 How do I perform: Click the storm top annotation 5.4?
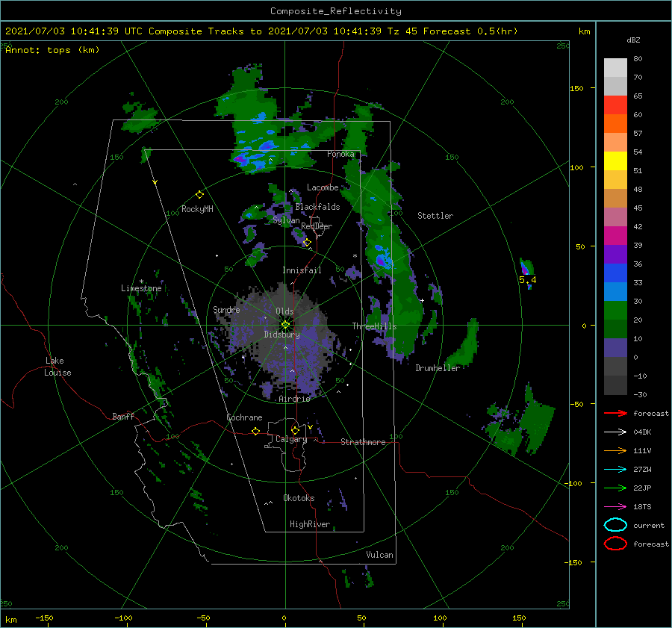pyautogui.click(x=528, y=280)
